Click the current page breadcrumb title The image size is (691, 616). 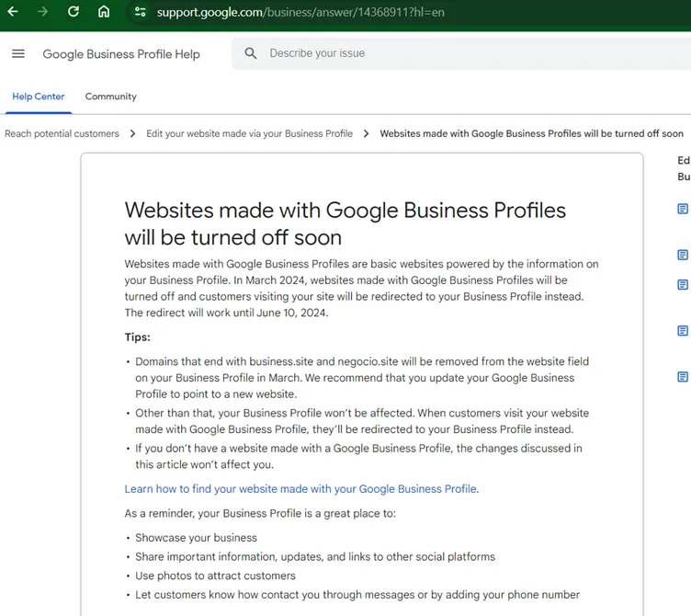[x=531, y=133]
